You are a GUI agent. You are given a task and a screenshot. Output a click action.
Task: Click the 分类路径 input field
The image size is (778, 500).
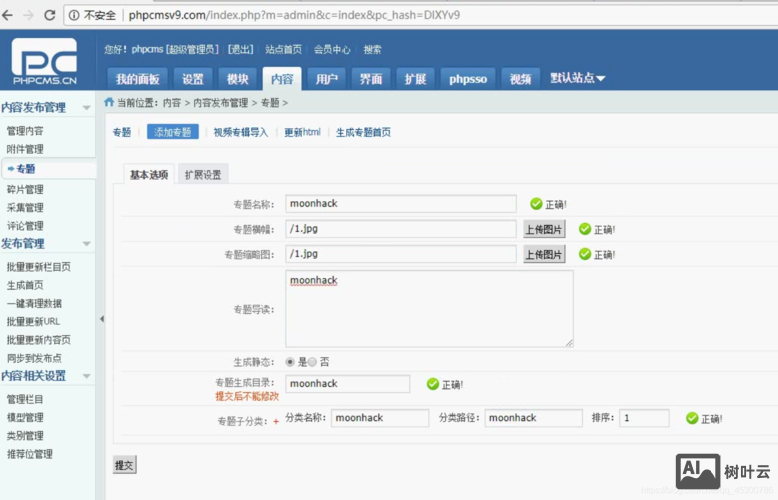533,418
